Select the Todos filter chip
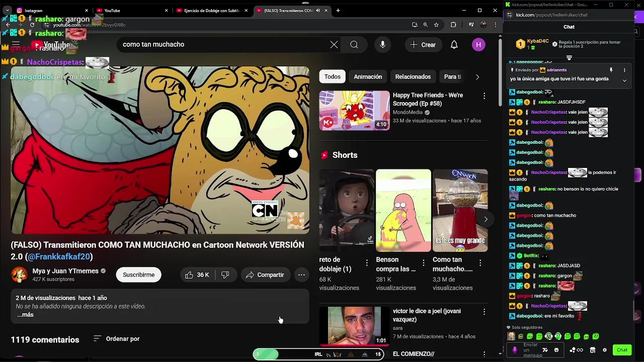Image resolution: width=644 pixels, height=362 pixels. (x=332, y=76)
